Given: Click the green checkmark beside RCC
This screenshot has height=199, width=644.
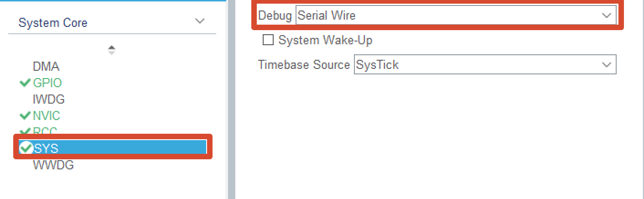Looking at the screenshot, I should click(25, 131).
